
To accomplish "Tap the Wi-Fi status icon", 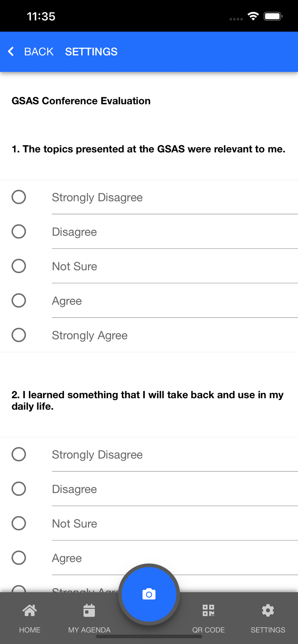I will click(253, 16).
